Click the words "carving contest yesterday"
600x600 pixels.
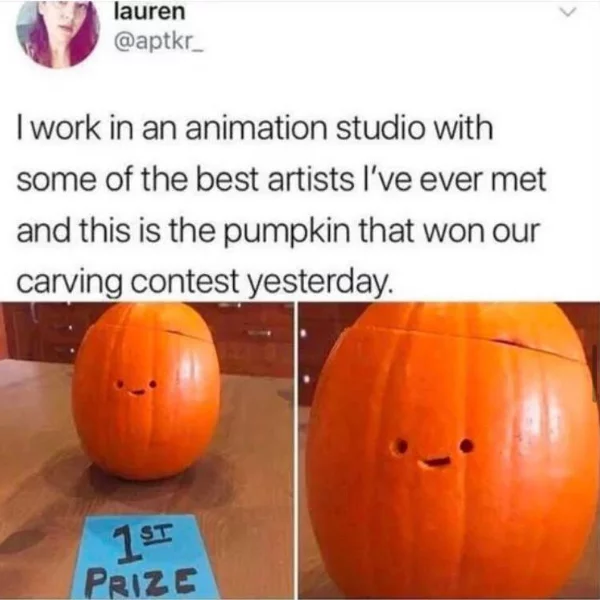pos(205,284)
